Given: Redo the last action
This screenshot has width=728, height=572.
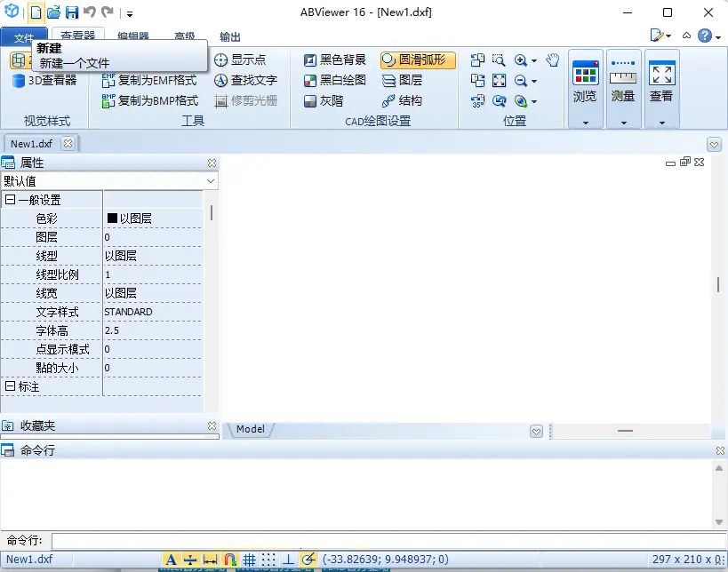Looking at the screenshot, I should (108, 12).
